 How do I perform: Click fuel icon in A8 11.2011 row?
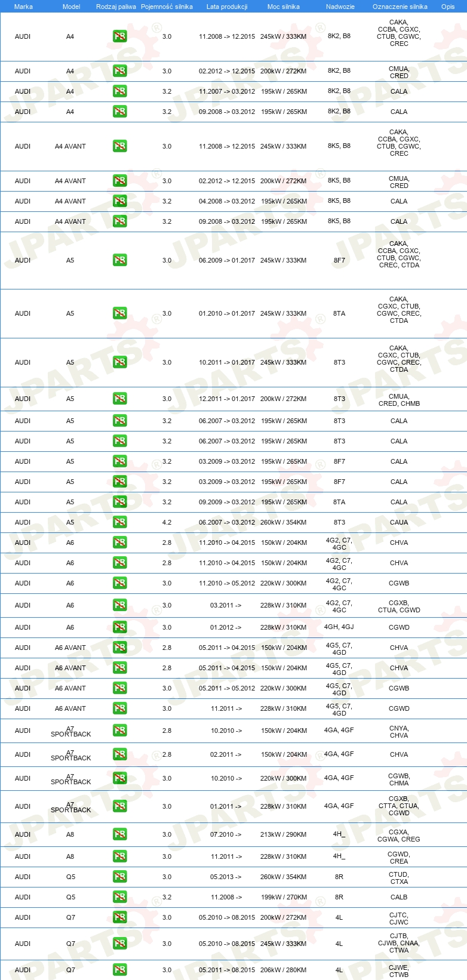click(x=119, y=856)
